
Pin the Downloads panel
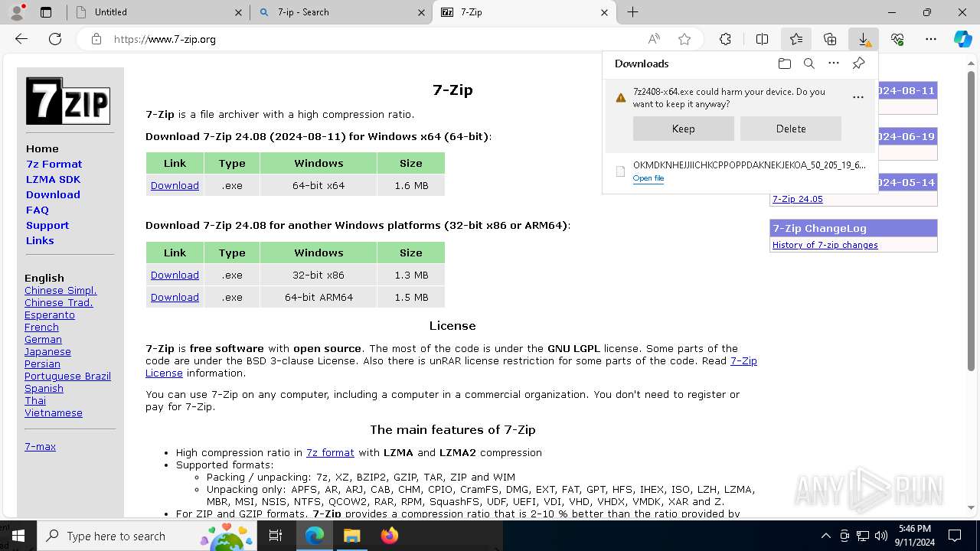(x=859, y=64)
